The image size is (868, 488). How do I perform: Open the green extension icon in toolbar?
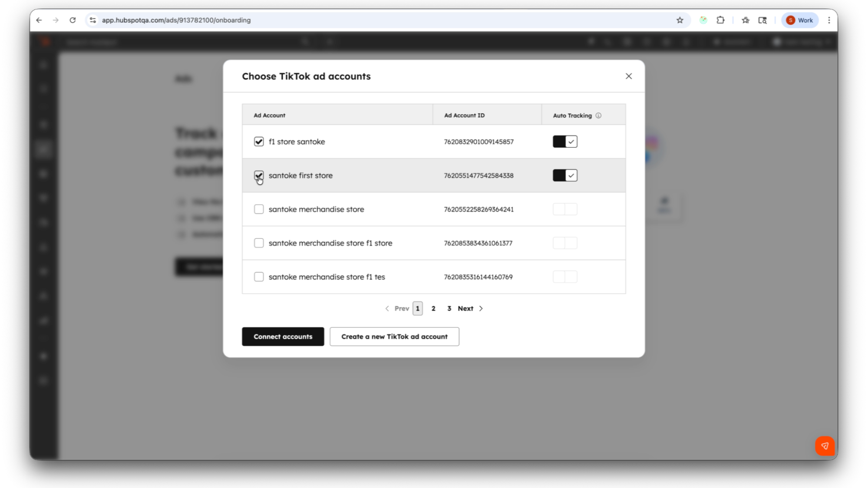coord(703,20)
